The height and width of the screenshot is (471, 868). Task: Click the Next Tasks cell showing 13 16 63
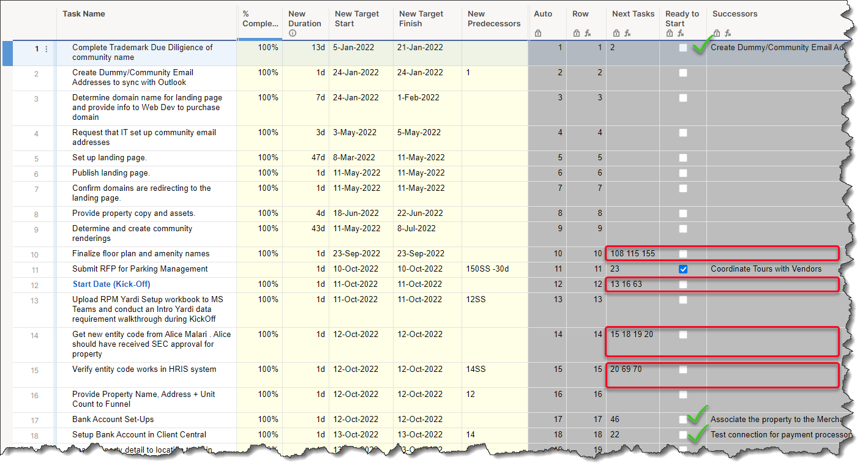tap(633, 285)
